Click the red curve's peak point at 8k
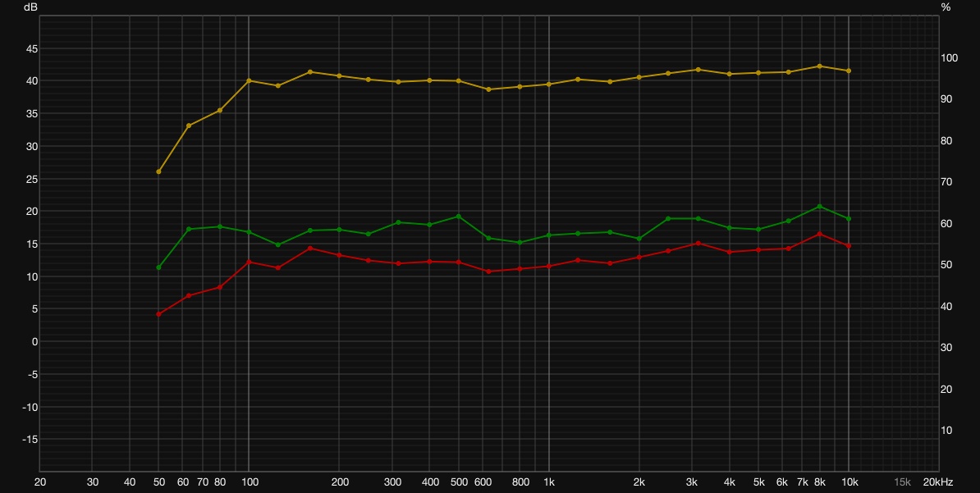Screen dimensions: 980x493 click(819, 235)
